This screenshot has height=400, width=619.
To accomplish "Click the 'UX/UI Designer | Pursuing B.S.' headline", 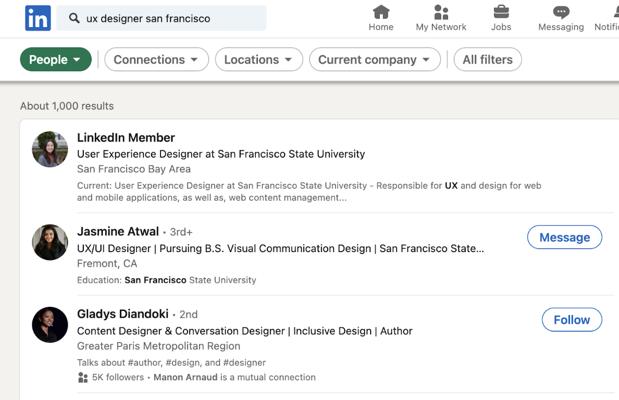I will click(x=280, y=248).
